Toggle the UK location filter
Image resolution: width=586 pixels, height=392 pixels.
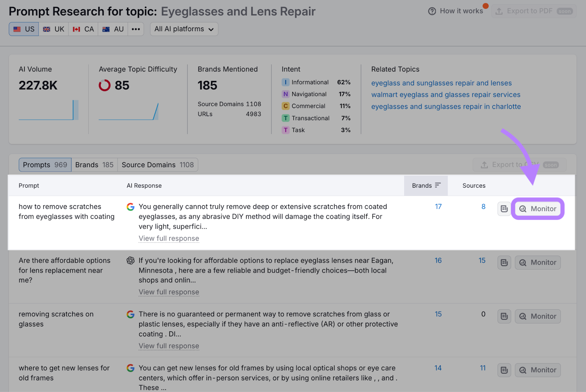53,29
